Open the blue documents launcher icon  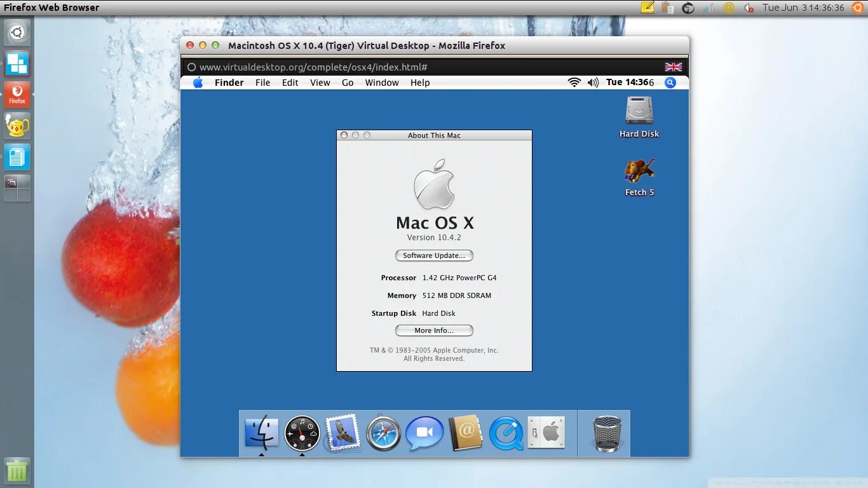tap(17, 157)
